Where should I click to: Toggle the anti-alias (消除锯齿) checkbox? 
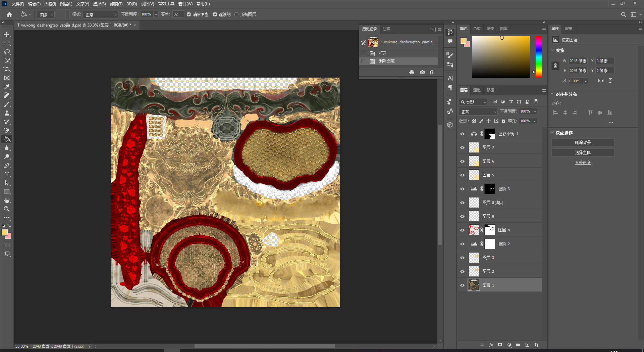tap(189, 14)
